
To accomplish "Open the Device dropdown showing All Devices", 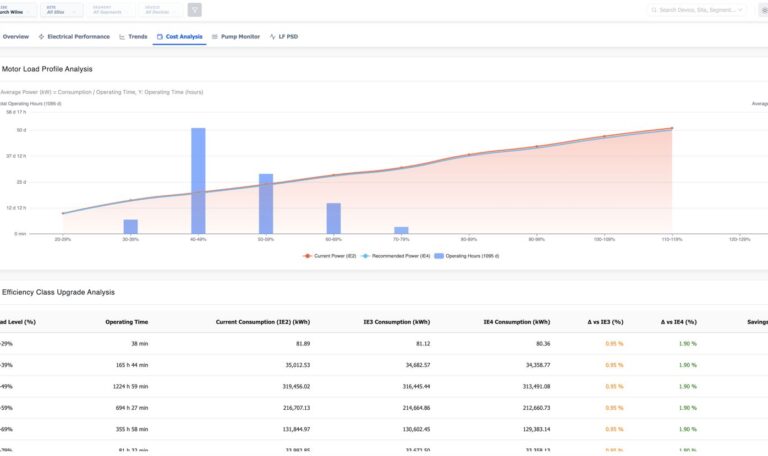I will pyautogui.click(x=161, y=10).
